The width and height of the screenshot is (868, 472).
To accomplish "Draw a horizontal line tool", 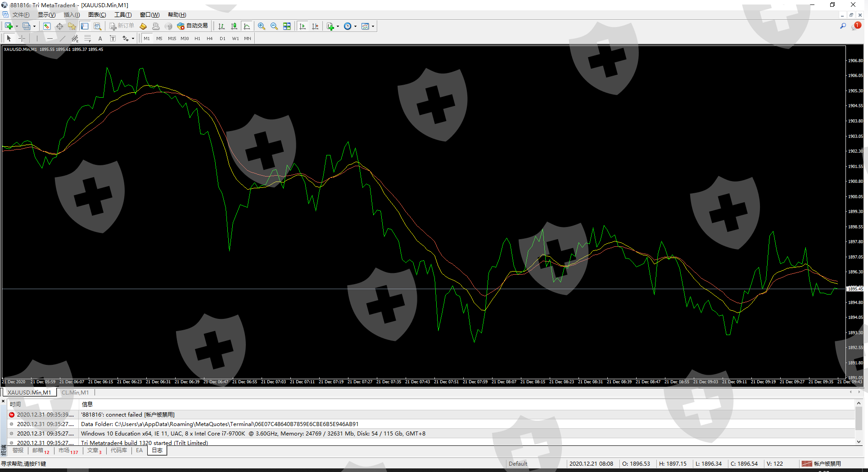I will (50, 39).
